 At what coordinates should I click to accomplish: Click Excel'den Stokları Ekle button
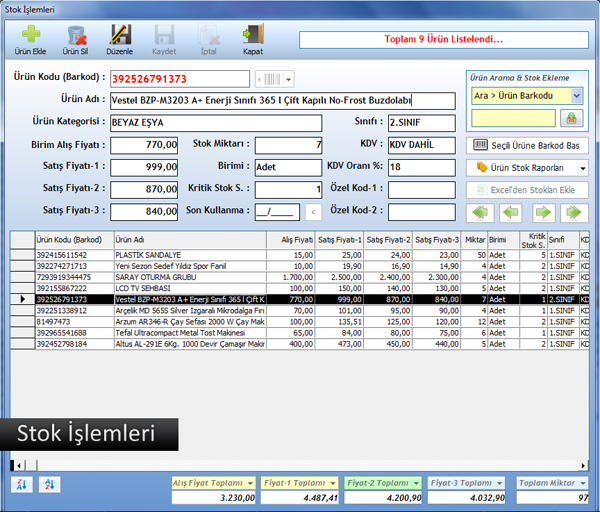click(527, 190)
